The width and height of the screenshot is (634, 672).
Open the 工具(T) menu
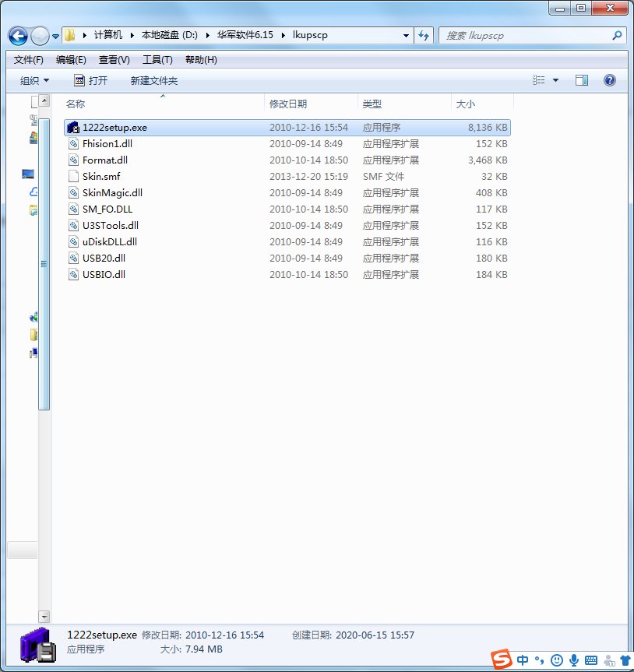click(157, 60)
